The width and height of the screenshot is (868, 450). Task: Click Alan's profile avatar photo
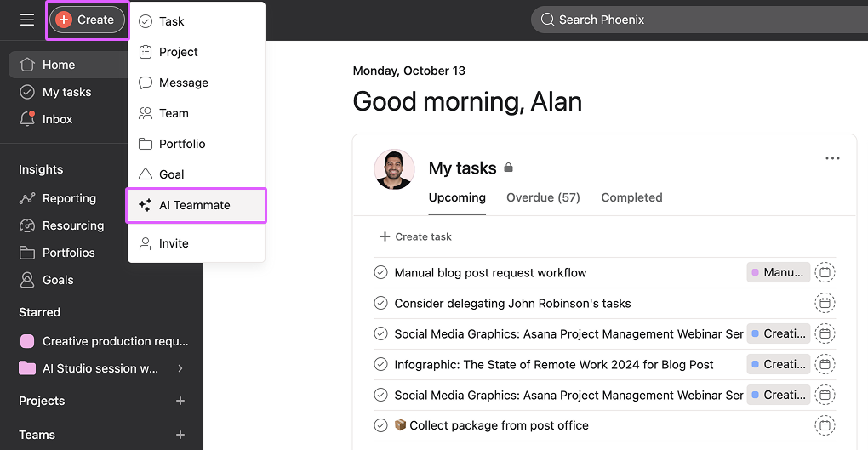click(395, 169)
